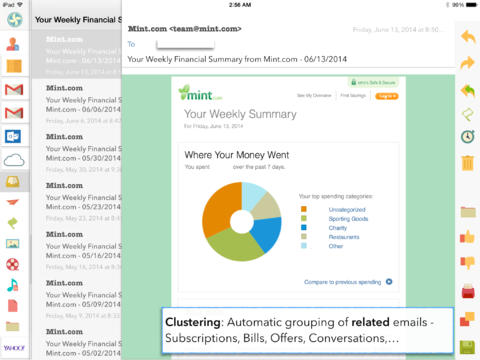This screenshot has height=360, width=480.
Task: Click the green Sporting Goods legend swatch
Action: pos(304,218)
